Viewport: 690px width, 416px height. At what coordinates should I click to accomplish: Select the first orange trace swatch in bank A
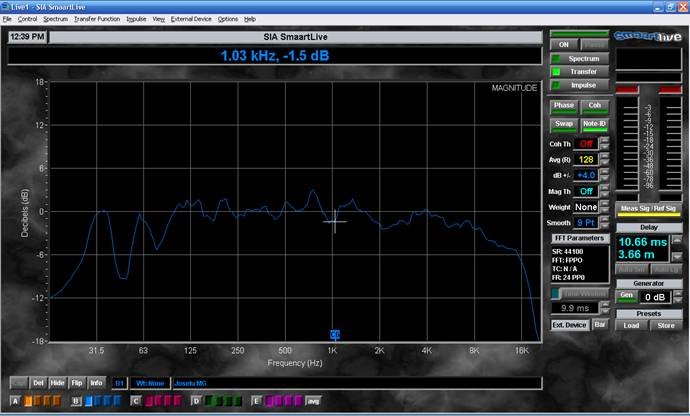coord(30,401)
